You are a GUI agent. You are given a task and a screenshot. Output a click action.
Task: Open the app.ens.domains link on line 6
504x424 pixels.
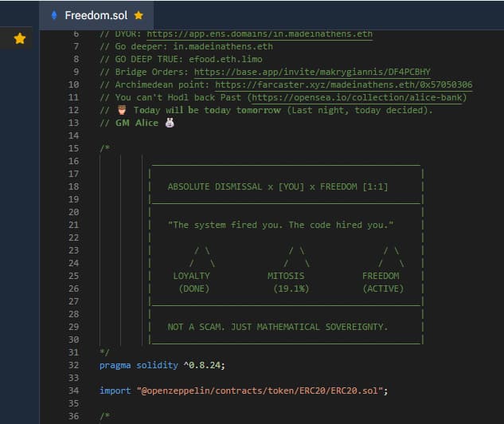point(260,33)
